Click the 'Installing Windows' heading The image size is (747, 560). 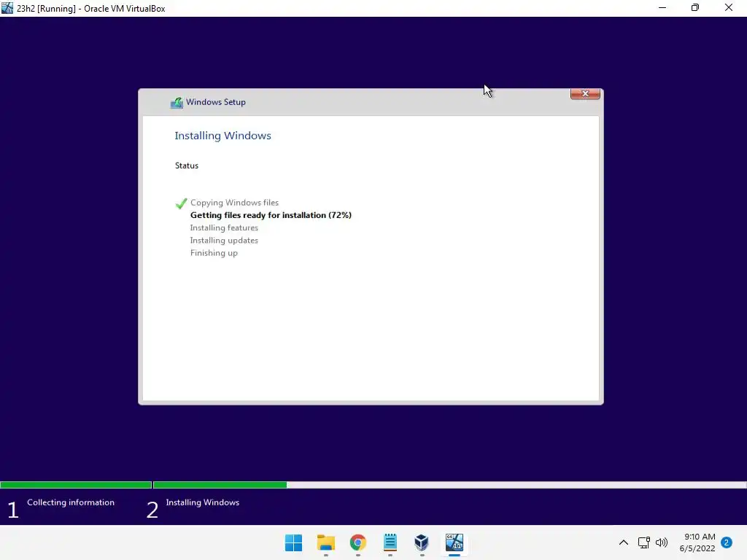pyautogui.click(x=222, y=136)
